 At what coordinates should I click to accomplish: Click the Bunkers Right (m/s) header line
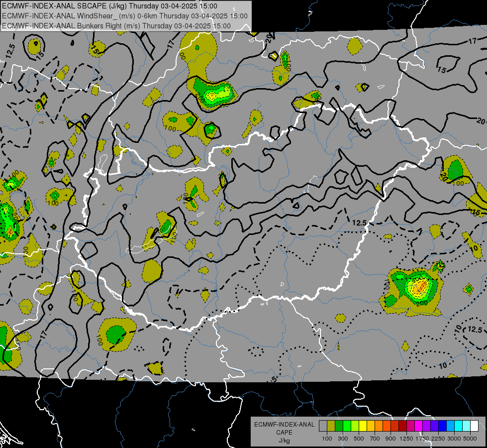pyautogui.click(x=116, y=26)
